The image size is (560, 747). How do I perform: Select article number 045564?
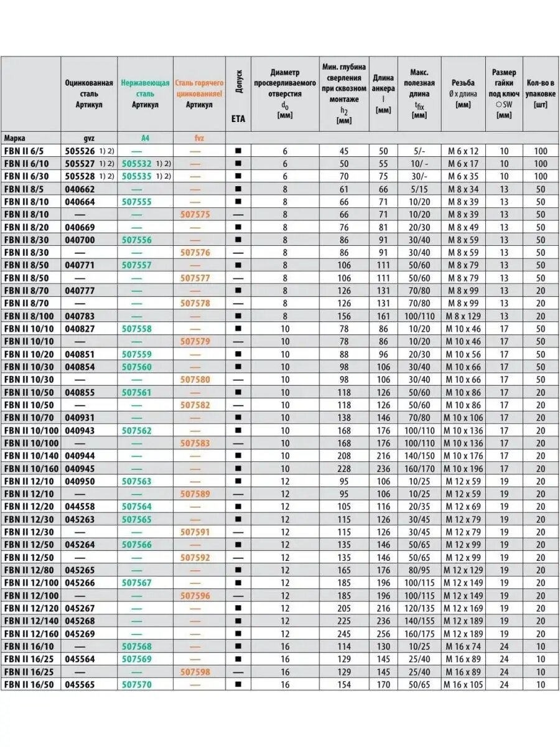(x=80, y=659)
